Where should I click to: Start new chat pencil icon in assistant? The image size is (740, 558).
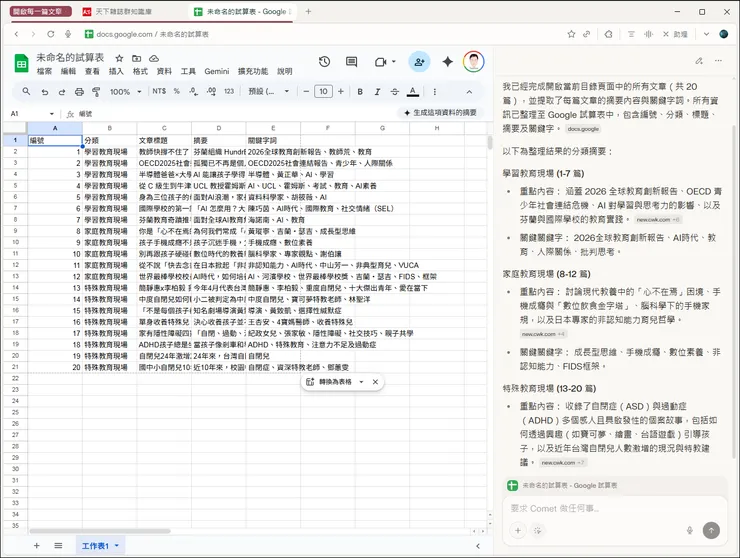[699, 61]
